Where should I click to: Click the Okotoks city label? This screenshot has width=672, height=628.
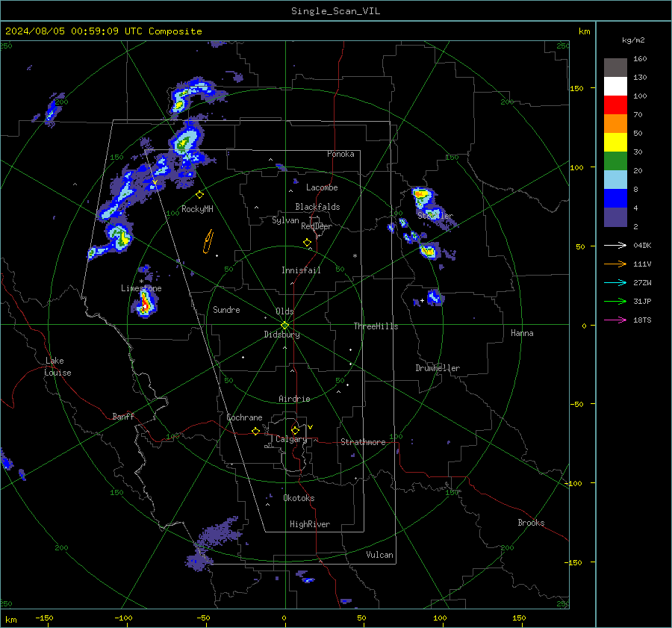point(299,498)
